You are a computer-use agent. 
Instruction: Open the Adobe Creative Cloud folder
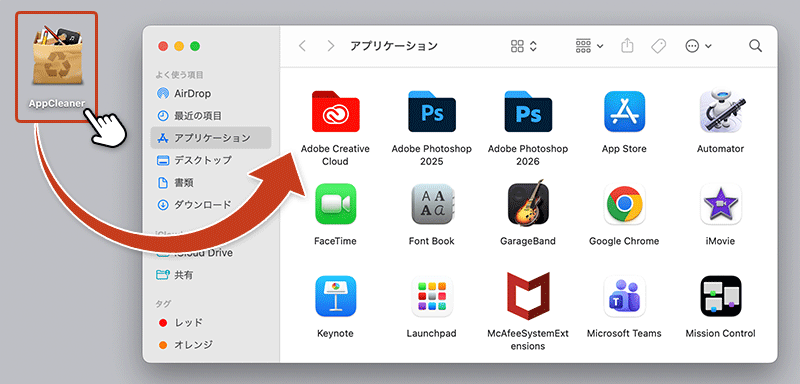click(x=335, y=112)
